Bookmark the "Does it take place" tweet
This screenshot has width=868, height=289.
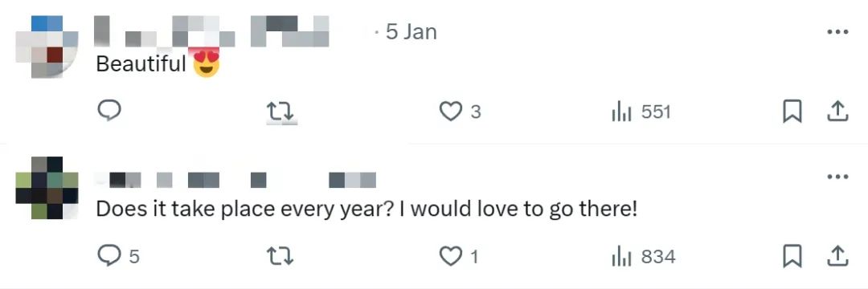click(x=792, y=256)
